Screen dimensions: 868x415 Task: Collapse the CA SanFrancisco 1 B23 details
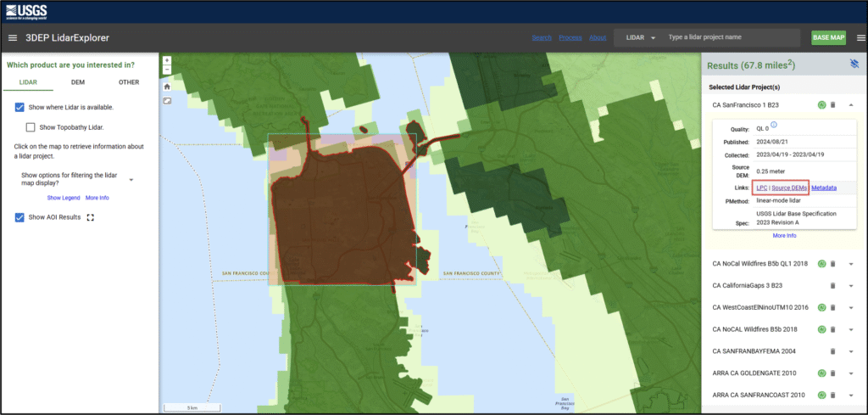(x=851, y=104)
